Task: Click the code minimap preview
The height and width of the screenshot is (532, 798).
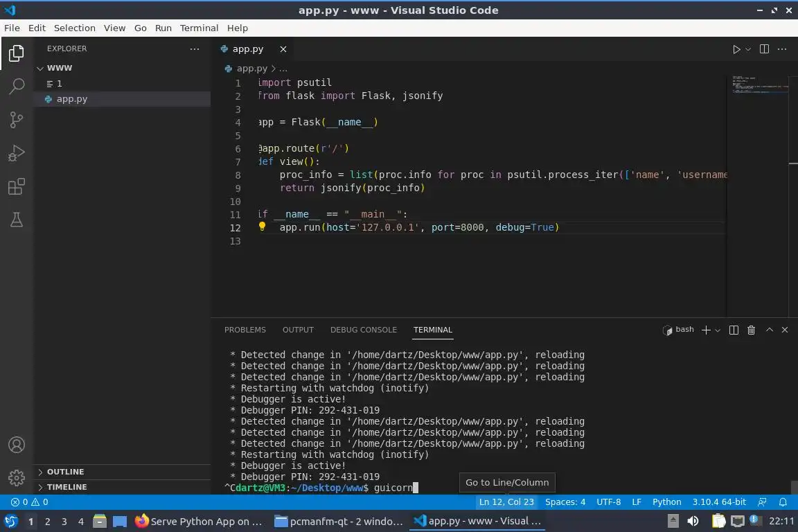Action: pos(761,85)
